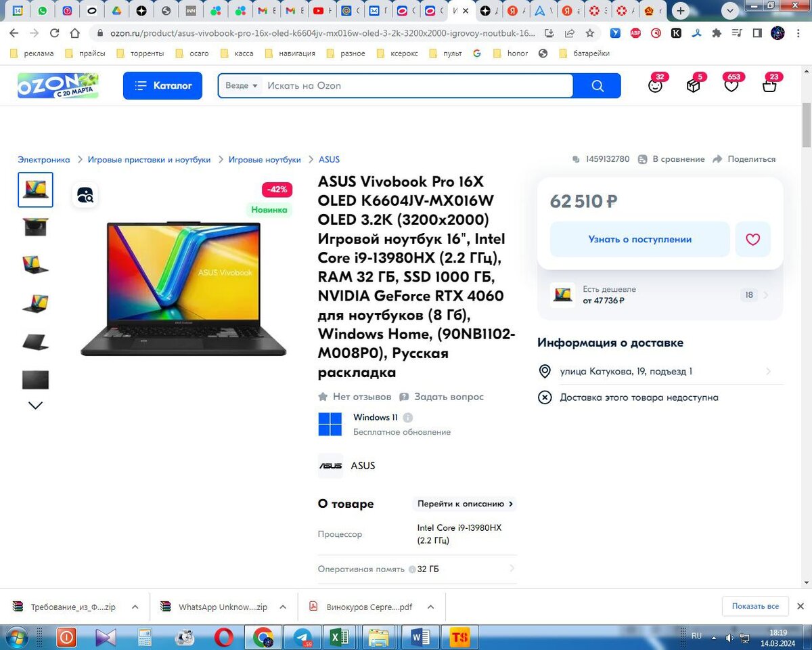Click the Windows Start button

click(x=16, y=637)
